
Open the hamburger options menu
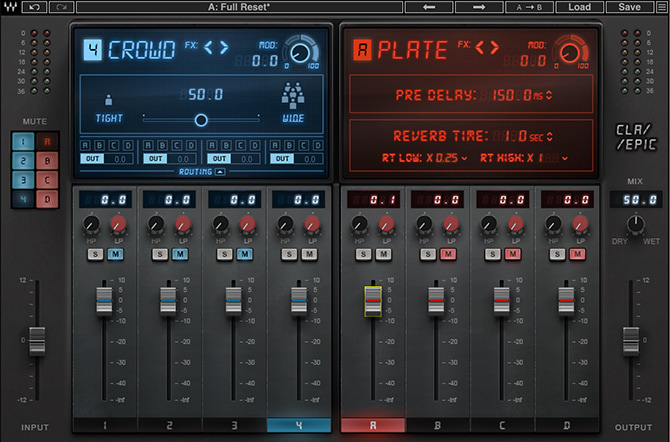[661, 7]
